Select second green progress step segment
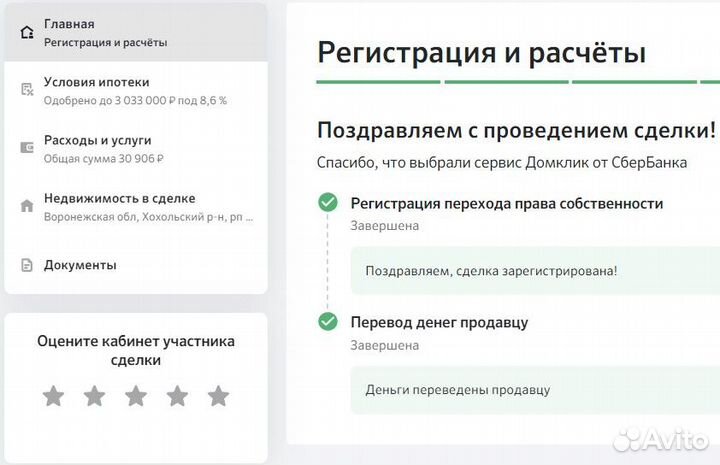The height and width of the screenshot is (465, 720). [x=506, y=82]
